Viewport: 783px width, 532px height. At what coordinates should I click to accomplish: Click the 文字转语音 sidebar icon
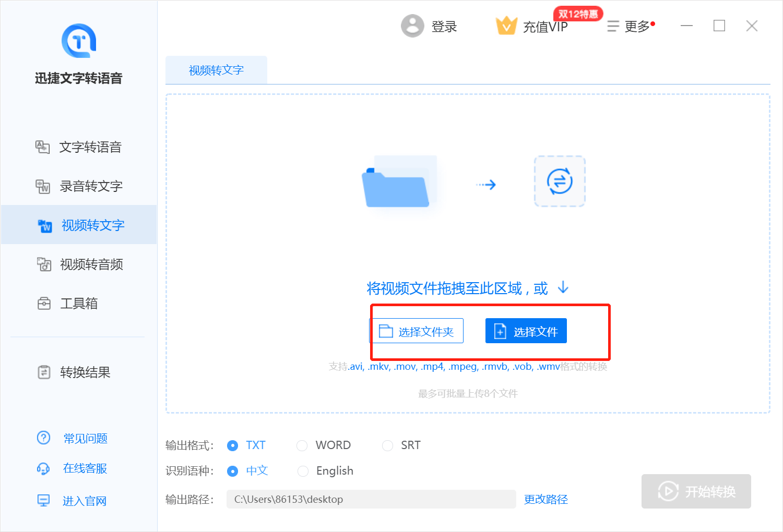(42, 147)
